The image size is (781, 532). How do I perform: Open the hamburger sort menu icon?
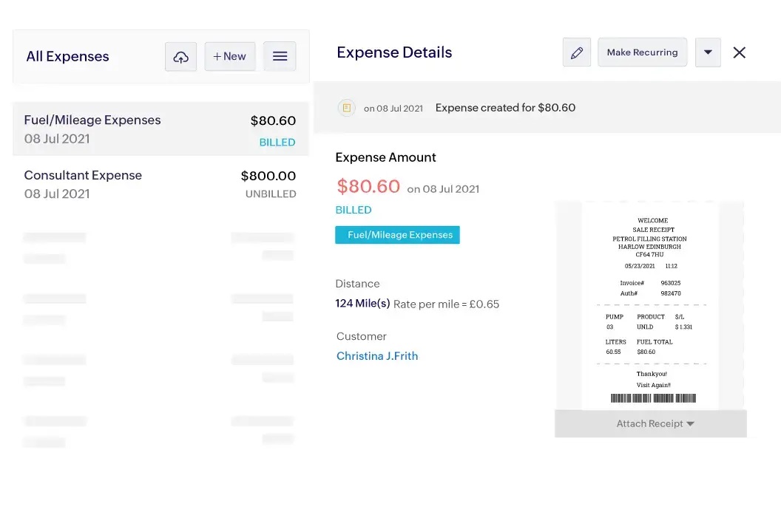point(280,56)
